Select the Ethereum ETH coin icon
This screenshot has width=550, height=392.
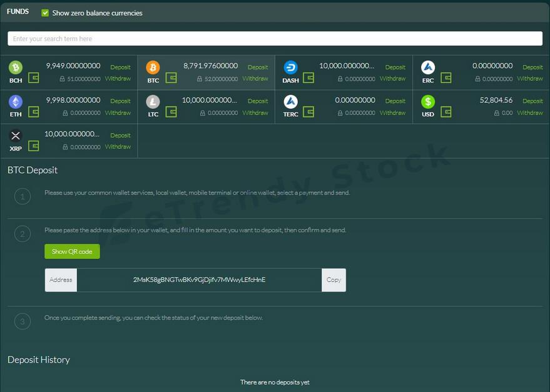click(16, 101)
